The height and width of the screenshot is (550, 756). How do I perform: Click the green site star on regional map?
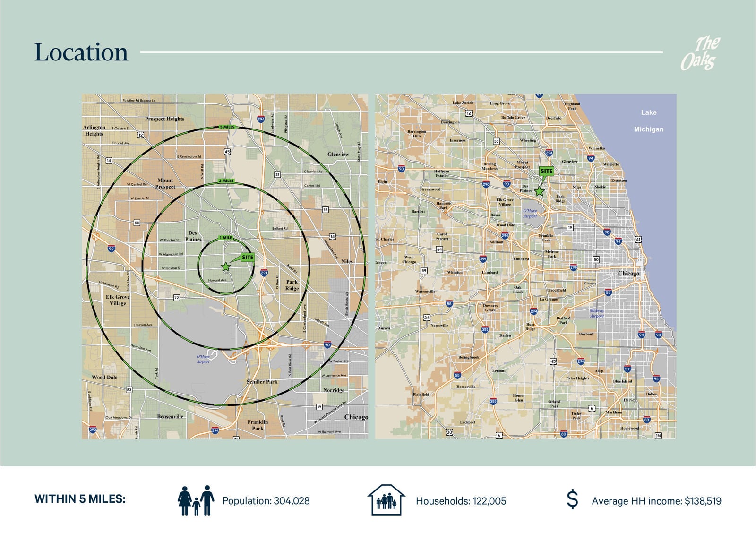pos(539,191)
